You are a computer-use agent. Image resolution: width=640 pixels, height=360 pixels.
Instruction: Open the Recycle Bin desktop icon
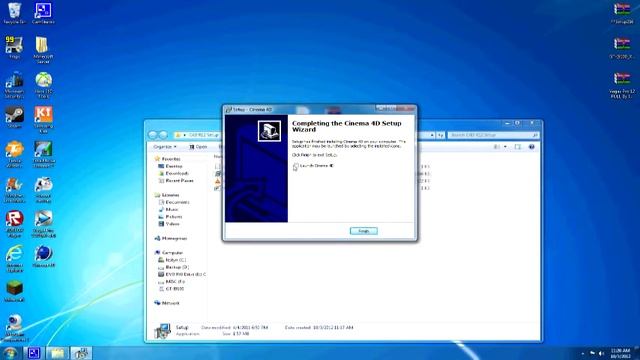(14, 13)
